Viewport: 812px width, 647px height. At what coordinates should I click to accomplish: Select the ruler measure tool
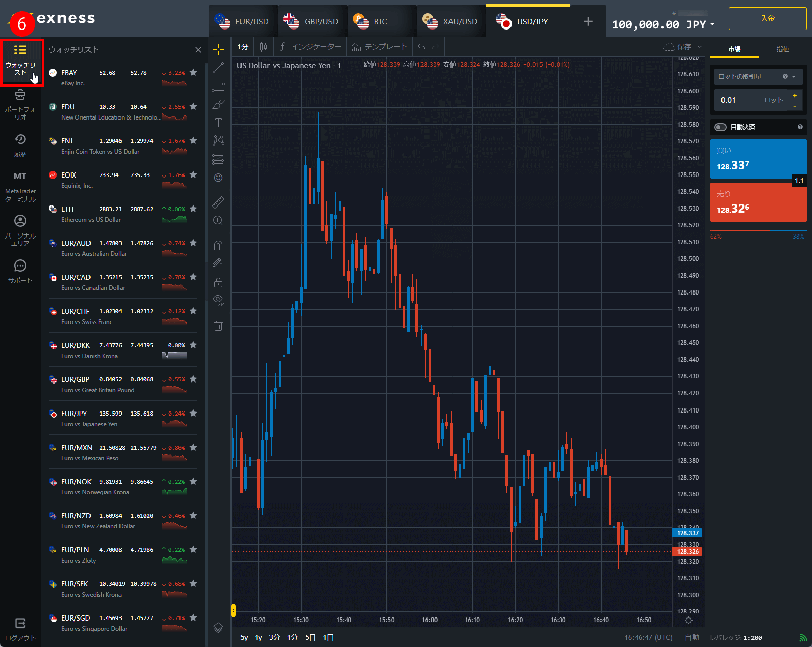tap(218, 202)
